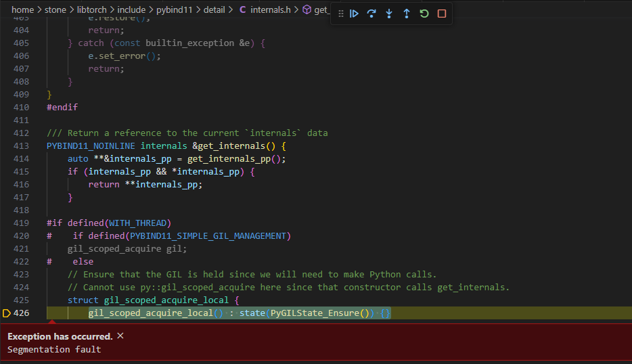Image resolution: width=632 pixels, height=364 pixels.
Task: Click the Continue debug button
Action: click(354, 14)
